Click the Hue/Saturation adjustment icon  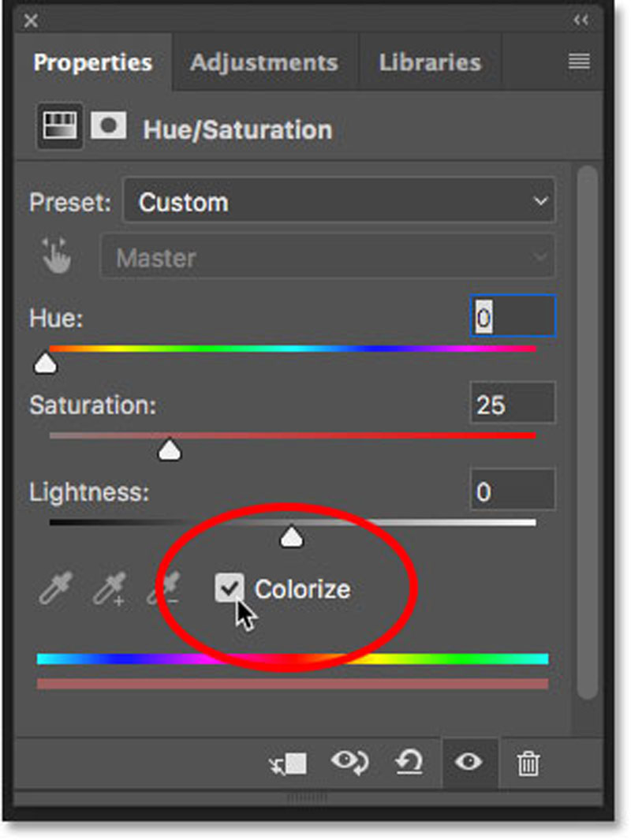tap(60, 128)
